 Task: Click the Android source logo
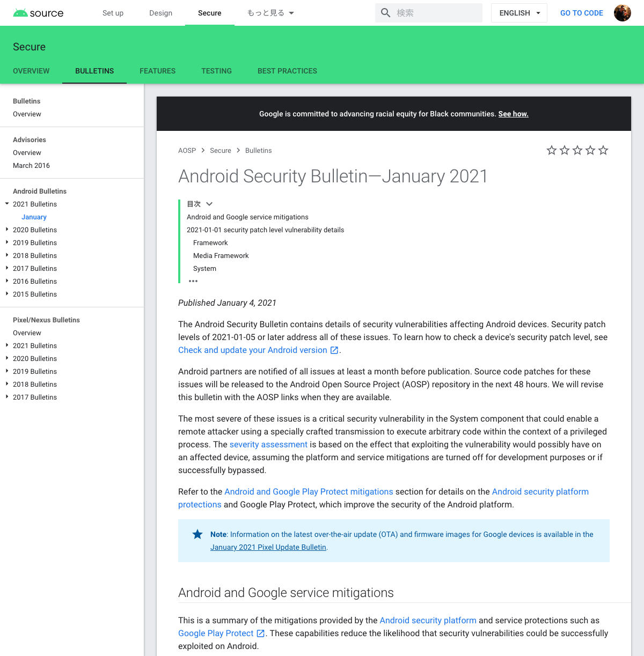(x=38, y=13)
